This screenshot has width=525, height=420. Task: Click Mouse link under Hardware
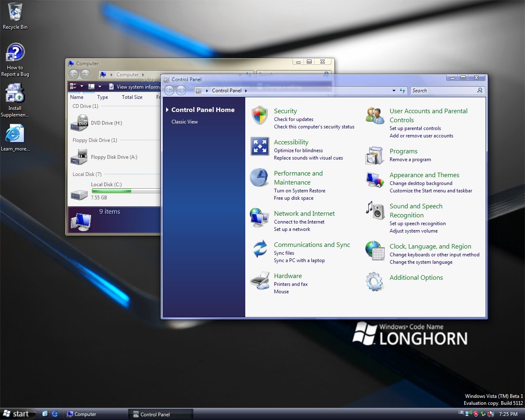point(281,292)
